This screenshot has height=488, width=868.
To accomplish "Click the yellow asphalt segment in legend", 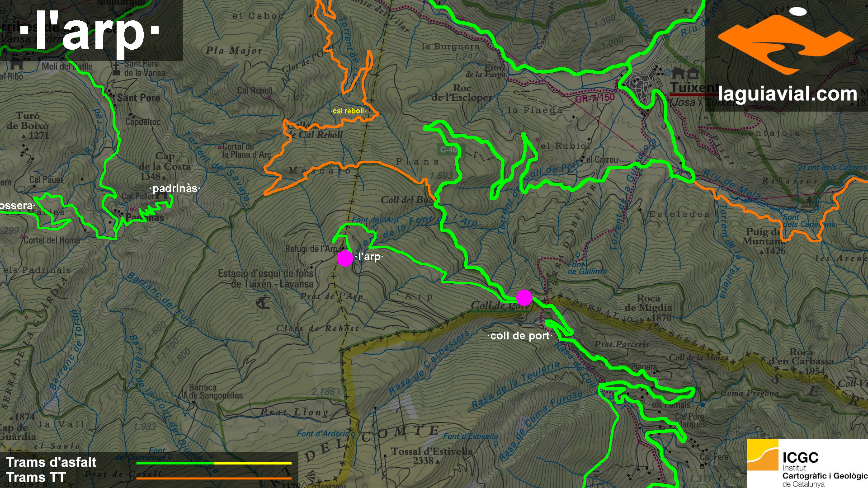I will point(252,463).
